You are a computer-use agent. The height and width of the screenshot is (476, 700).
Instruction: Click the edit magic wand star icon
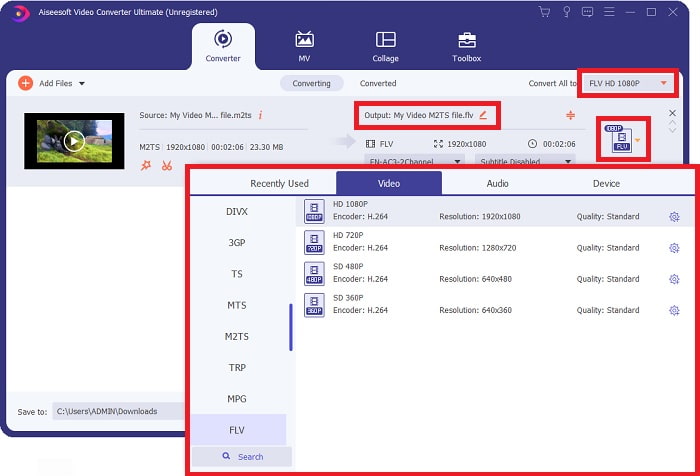click(146, 165)
